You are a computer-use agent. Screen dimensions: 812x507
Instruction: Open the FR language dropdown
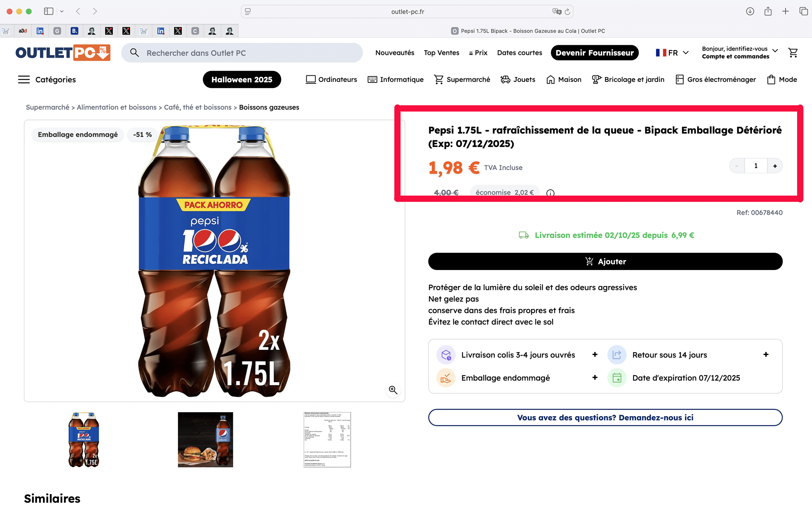672,53
